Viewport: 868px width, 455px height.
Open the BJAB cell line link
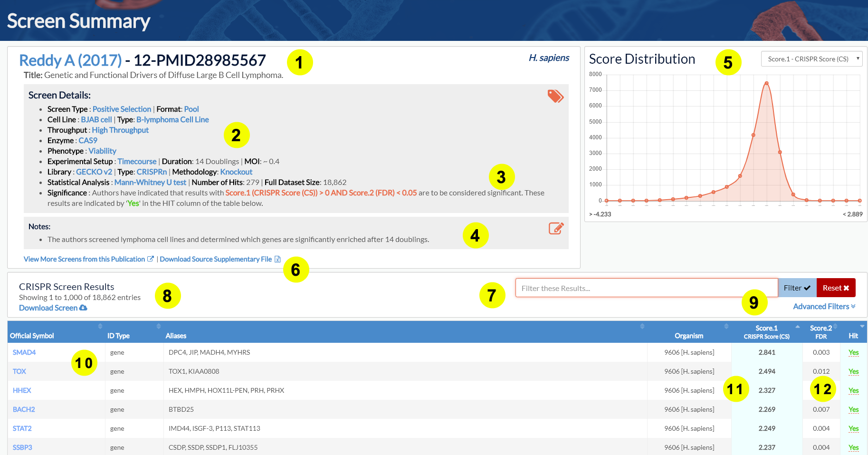pos(96,120)
